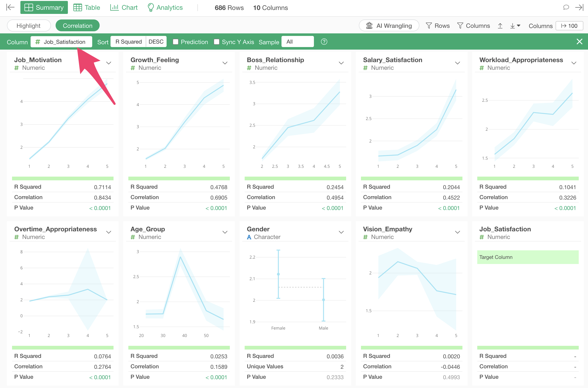
Task: Switch to the Chart view
Action: [x=124, y=7]
